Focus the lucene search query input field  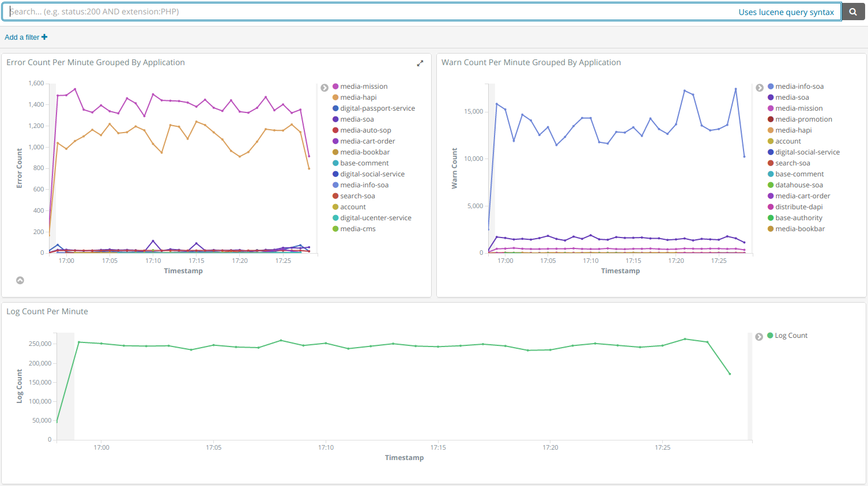[369, 12]
